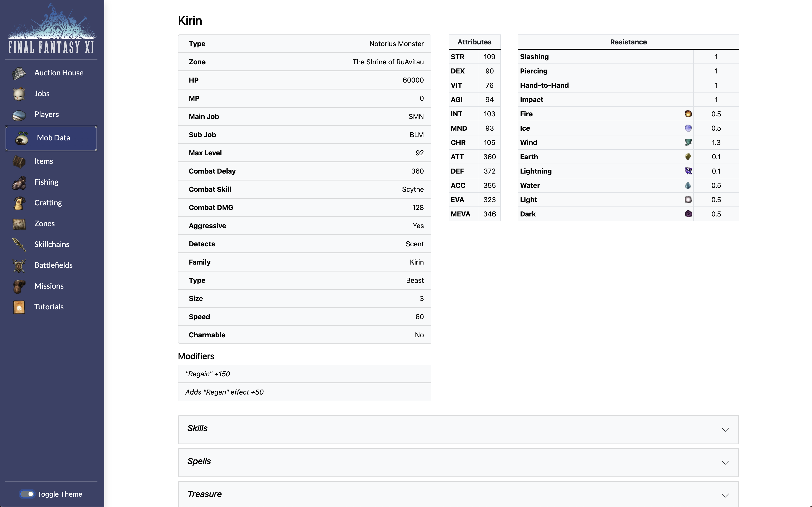Click the Wind element resistance icon
This screenshot has width=812, height=507.
[688, 143]
